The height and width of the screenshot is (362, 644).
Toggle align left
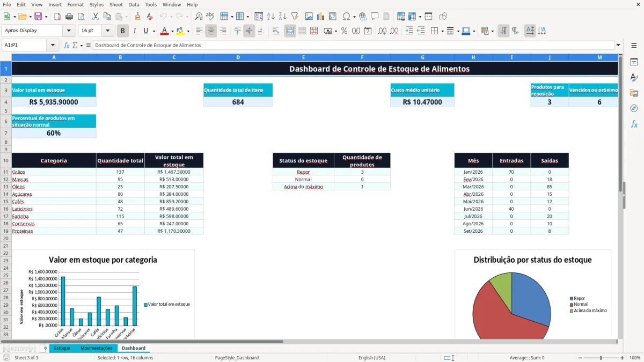click(199, 31)
